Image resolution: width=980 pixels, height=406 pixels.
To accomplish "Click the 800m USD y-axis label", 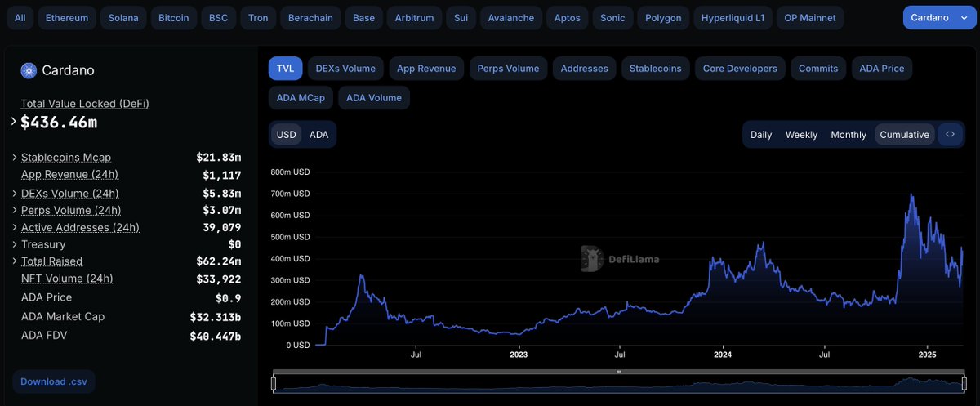I will point(291,172).
